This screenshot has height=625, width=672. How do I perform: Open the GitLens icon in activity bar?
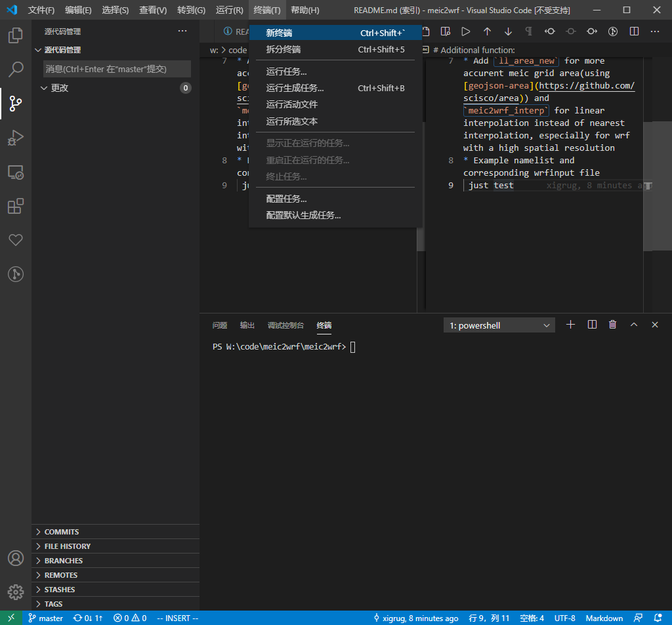[x=16, y=274]
